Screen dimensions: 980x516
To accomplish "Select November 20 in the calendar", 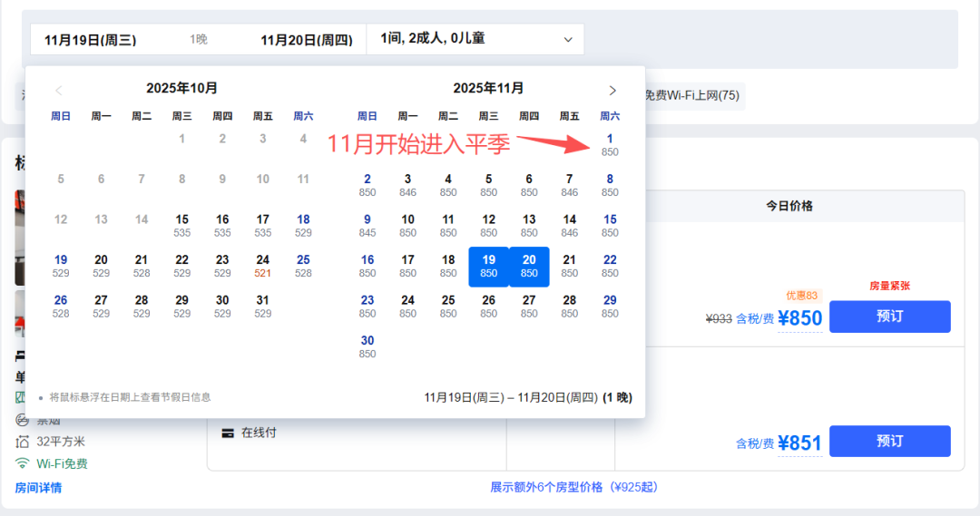I will [x=529, y=267].
